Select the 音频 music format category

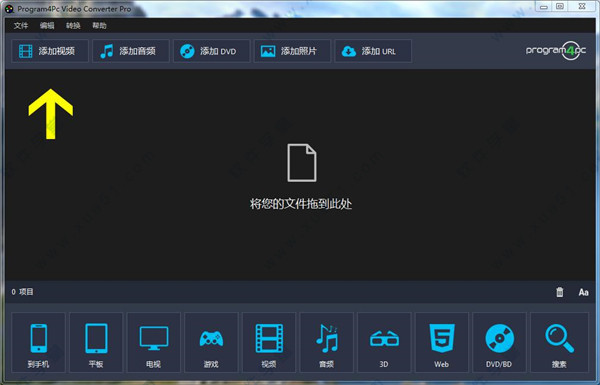tap(326, 342)
